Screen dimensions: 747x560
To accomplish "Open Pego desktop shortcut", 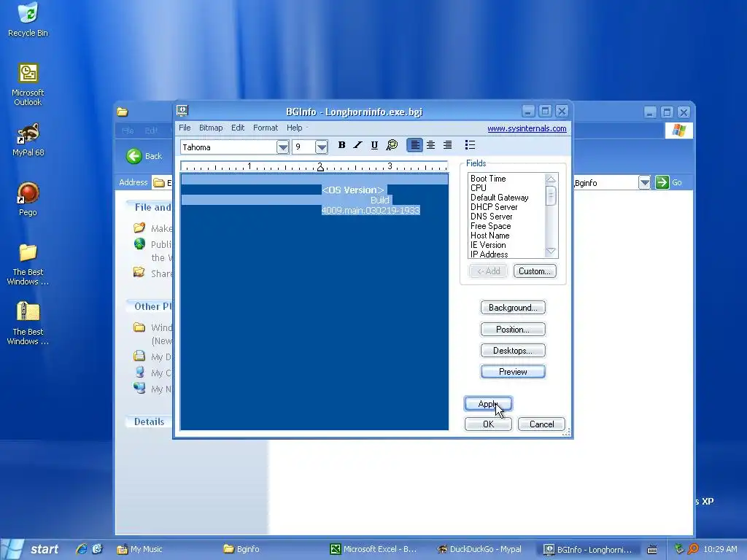I will tap(28, 200).
